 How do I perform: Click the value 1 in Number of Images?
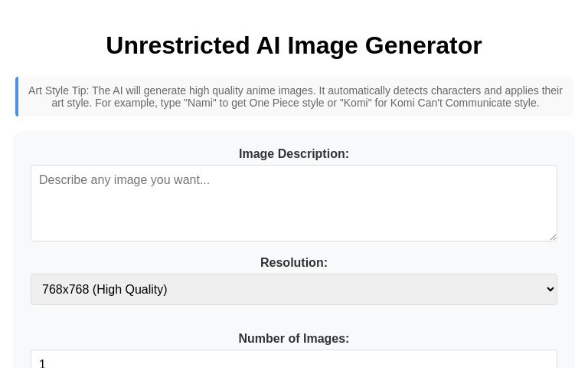tap(42, 363)
